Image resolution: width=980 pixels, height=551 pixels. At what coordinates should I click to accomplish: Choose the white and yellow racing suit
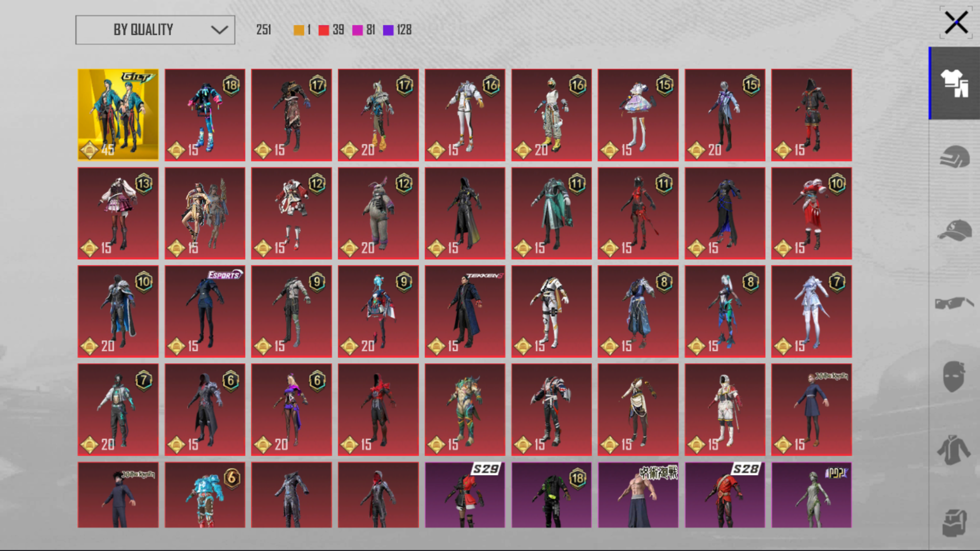point(552,311)
